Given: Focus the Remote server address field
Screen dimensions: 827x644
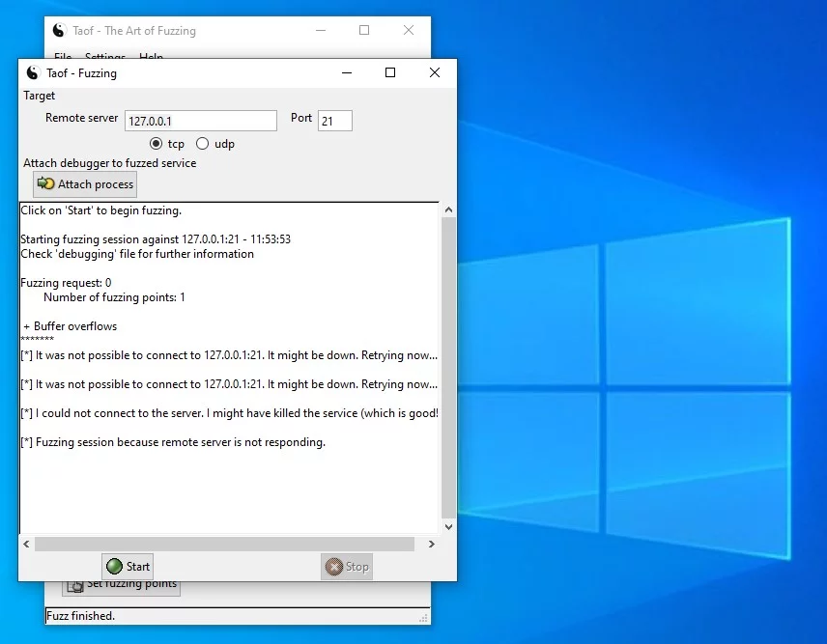Looking at the screenshot, I should (200, 121).
